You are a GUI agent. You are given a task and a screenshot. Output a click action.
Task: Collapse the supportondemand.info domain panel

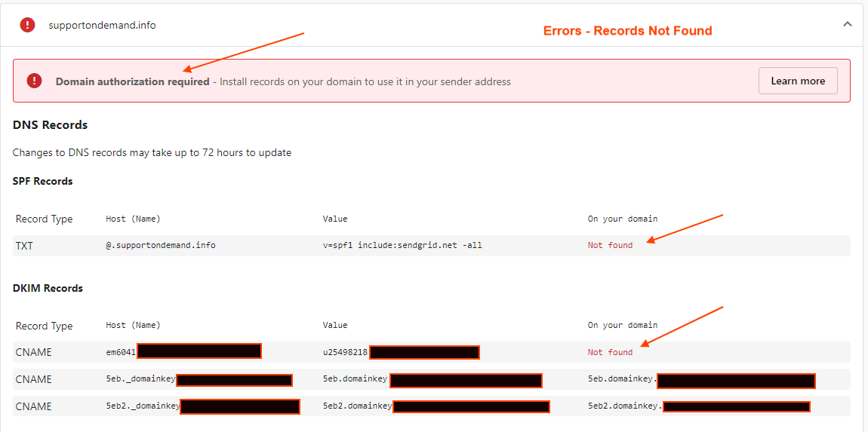(x=847, y=24)
